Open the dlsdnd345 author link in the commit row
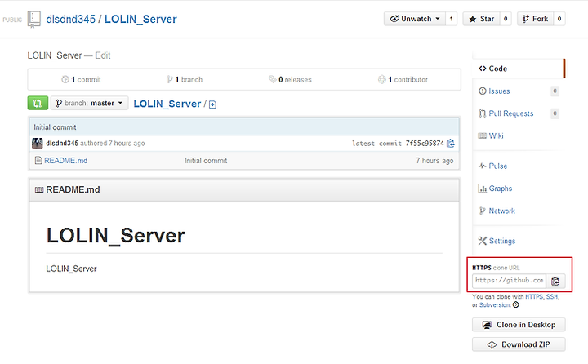 pyautogui.click(x=62, y=143)
